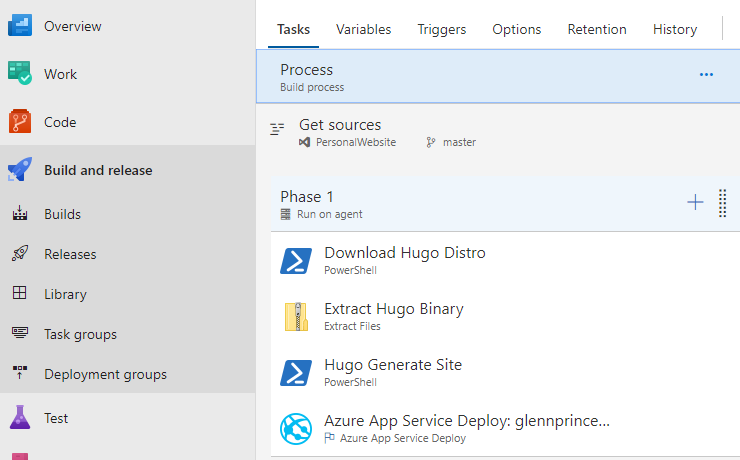This screenshot has height=460, width=740.
Task: Click the Releases rocket icon
Action: [x=20, y=253]
